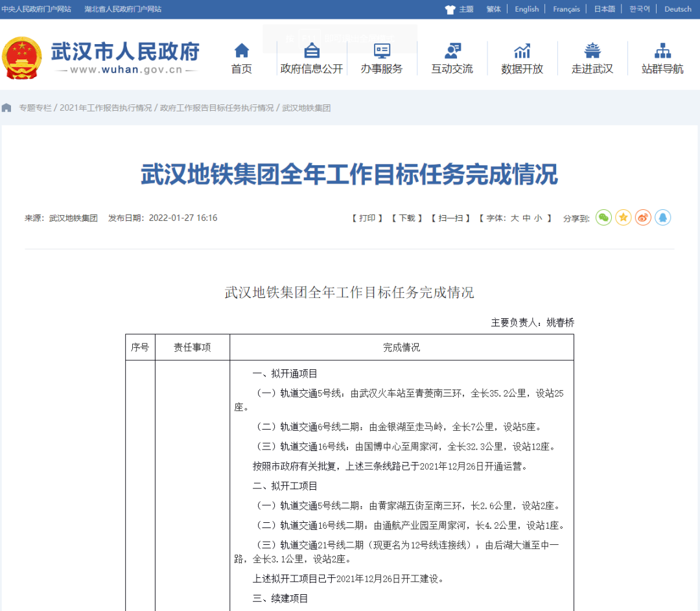
Task: Click the 一、拟开通项目 heading
Action: tap(285, 374)
